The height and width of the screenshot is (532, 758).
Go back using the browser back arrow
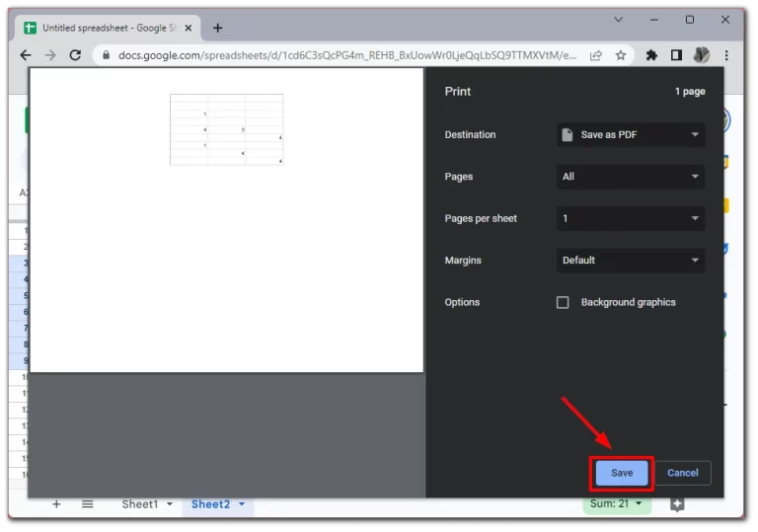(x=26, y=56)
